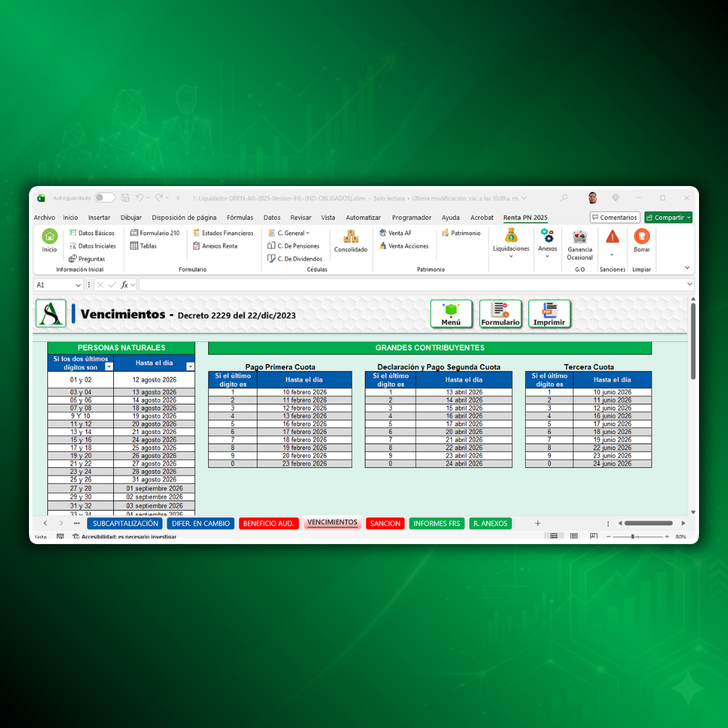Click the Ganancia Ocasional slot machine icon

pos(580,237)
